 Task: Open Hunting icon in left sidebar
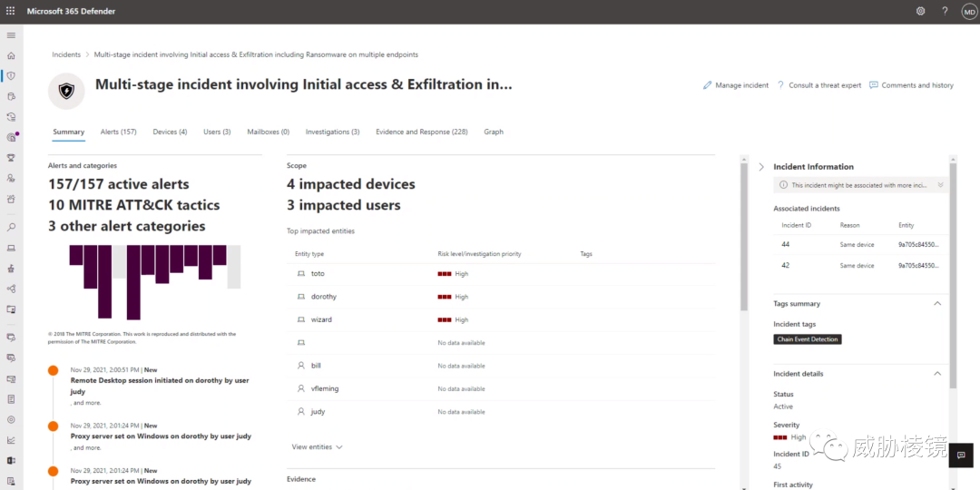[11, 96]
